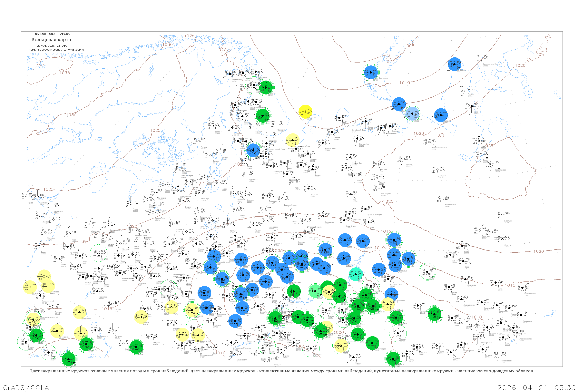Screen dimensions: 588x392
Task: Click the 1035 isobar label
Action: pos(65,73)
